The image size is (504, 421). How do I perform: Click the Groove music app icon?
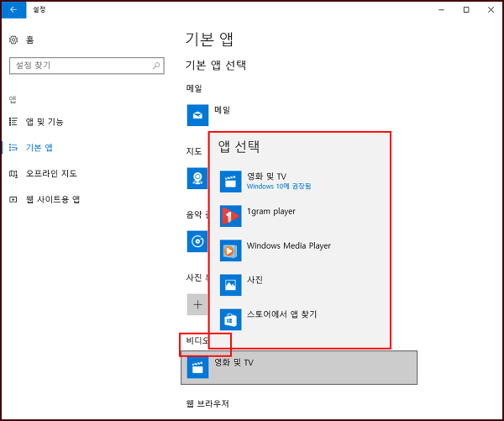click(x=197, y=241)
